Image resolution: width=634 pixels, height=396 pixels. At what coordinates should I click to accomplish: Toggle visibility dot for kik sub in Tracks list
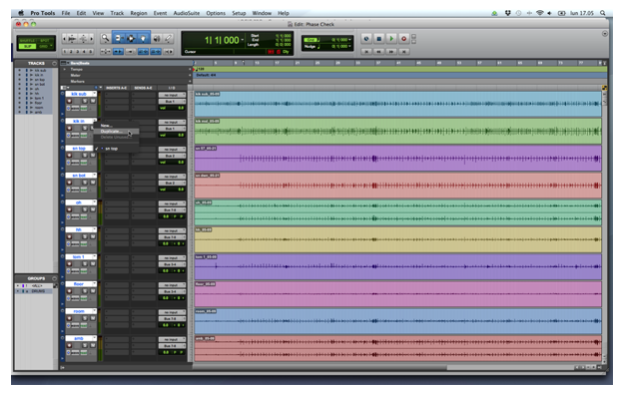(x=19, y=70)
